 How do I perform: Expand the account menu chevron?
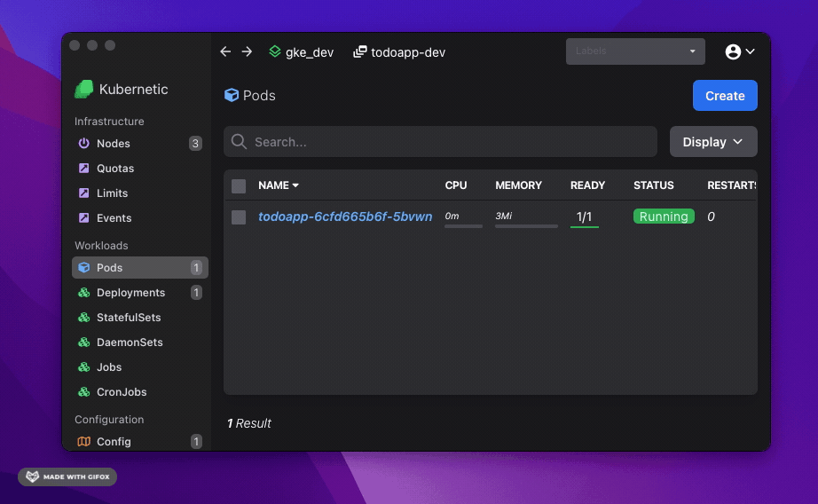751,51
